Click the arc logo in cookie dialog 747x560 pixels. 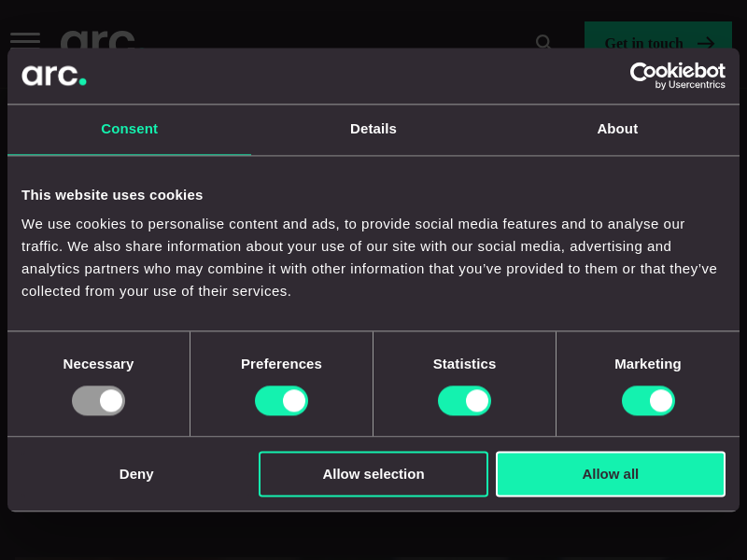click(x=54, y=76)
